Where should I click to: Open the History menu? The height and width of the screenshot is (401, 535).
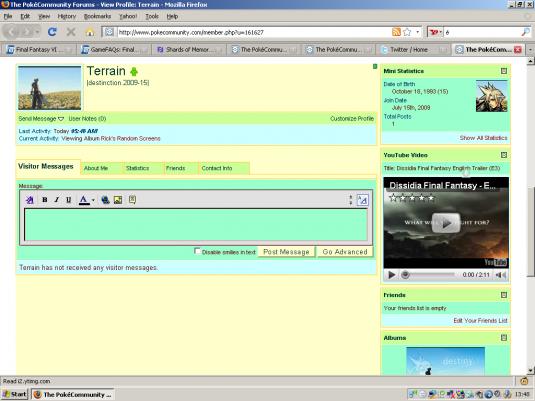click(67, 16)
